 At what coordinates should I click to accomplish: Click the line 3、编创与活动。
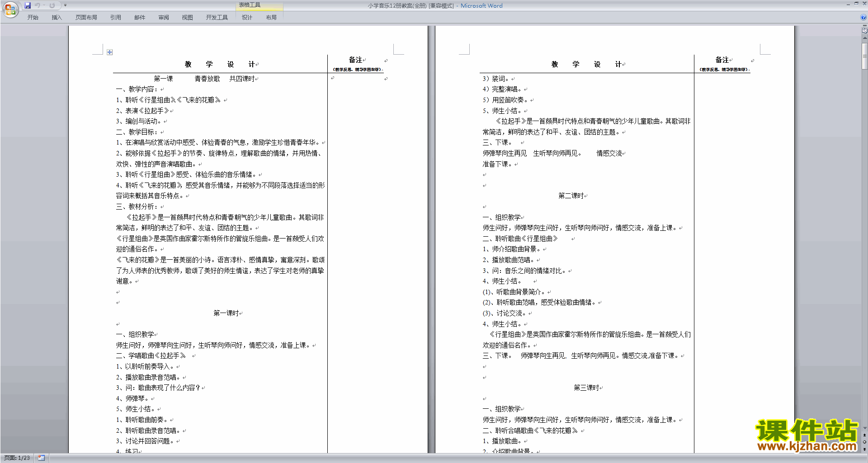139,121
